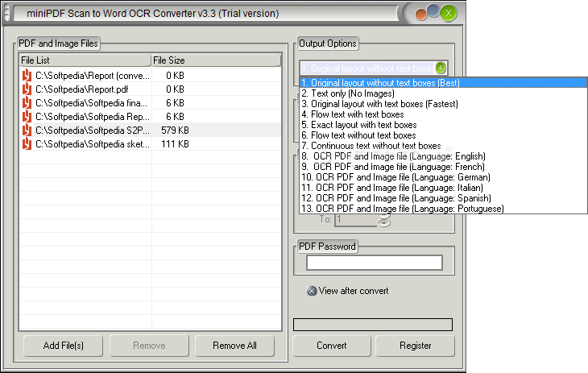The image size is (588, 373).
Task: Sort by File List column header
Action: 85,60
